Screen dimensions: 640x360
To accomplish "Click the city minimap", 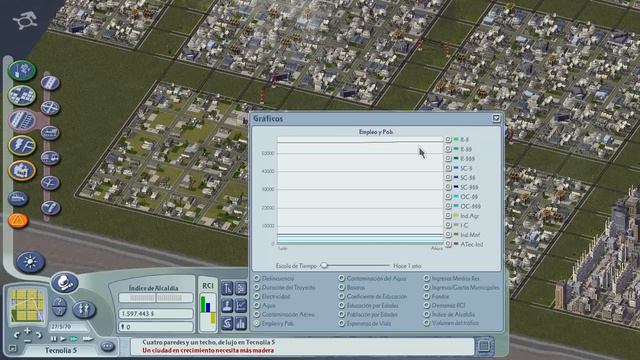I will [27, 305].
